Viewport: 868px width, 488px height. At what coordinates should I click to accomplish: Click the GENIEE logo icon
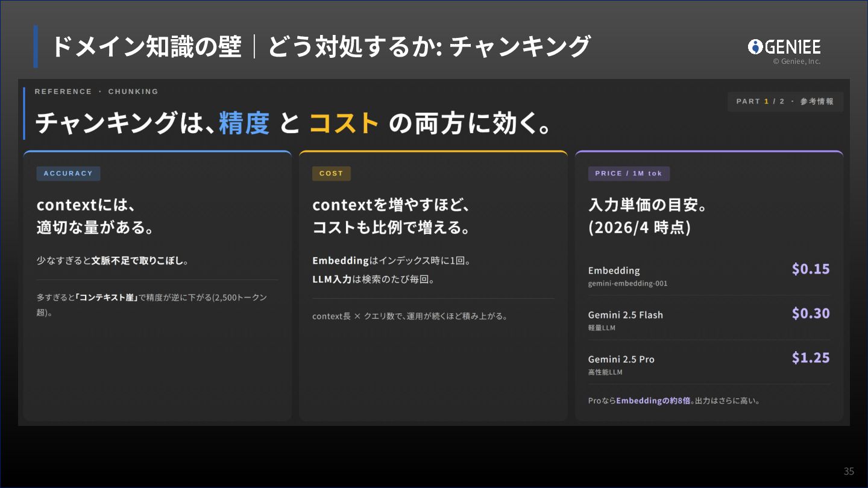(x=755, y=46)
